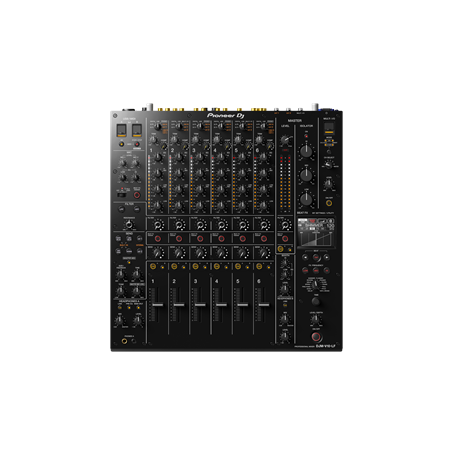Screen dimensions: 455x455
Task: Click USB port A in USB/MIDI section
Action: 121,130
